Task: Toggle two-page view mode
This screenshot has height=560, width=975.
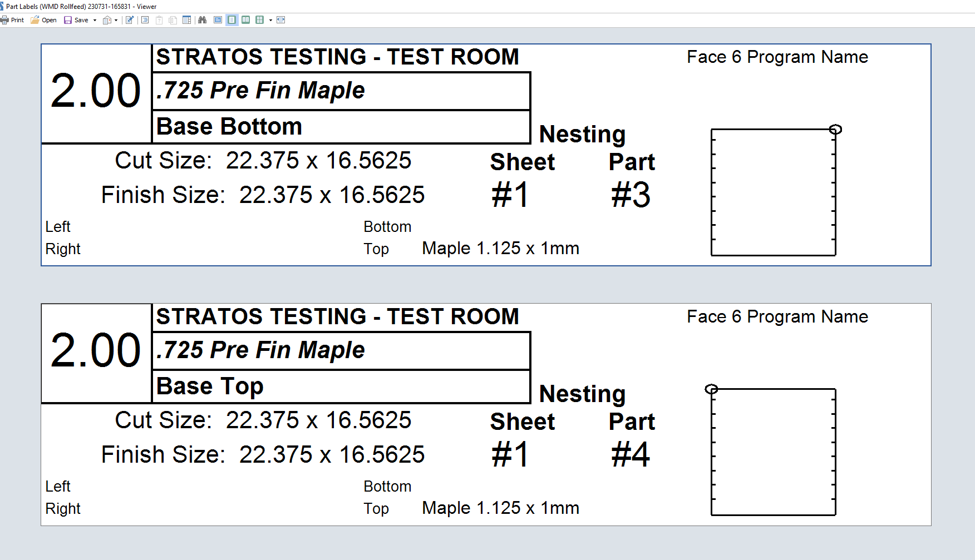Action: coord(245,20)
